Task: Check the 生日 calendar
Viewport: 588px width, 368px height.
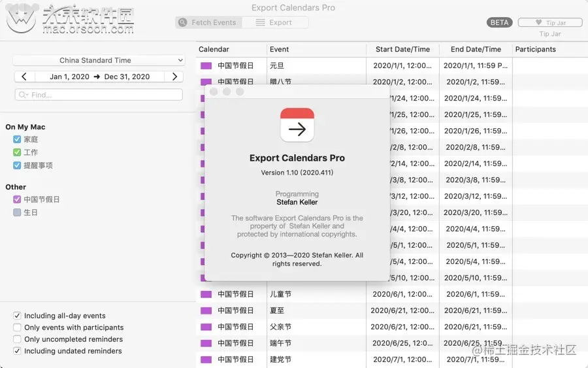Action: [17, 212]
